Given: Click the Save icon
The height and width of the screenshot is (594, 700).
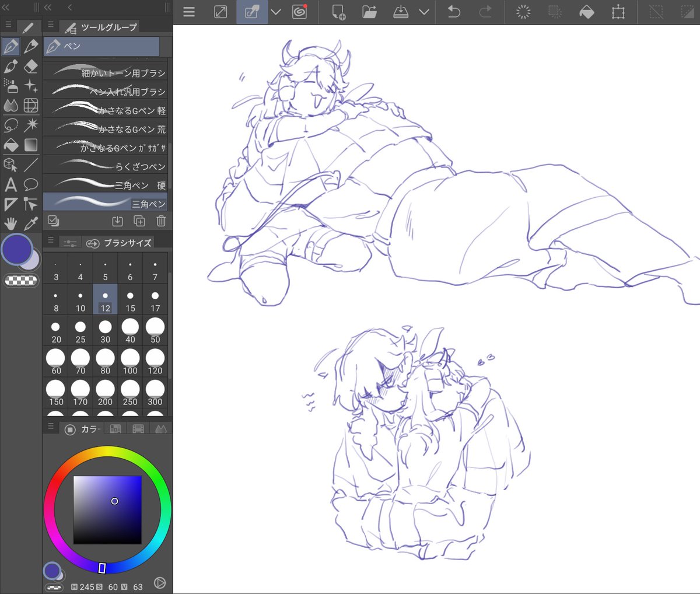Looking at the screenshot, I should coord(401,12).
